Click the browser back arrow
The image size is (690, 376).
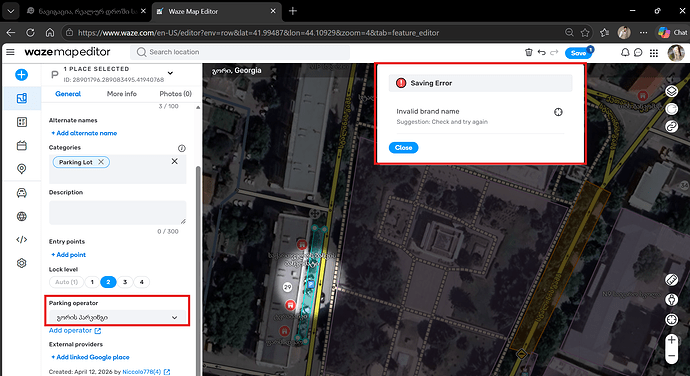(x=11, y=33)
